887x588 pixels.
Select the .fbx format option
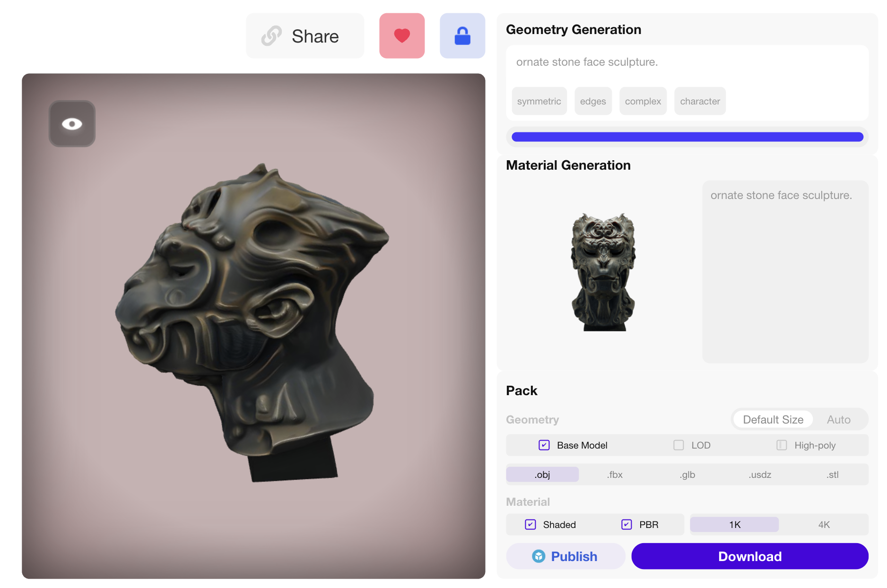(615, 475)
